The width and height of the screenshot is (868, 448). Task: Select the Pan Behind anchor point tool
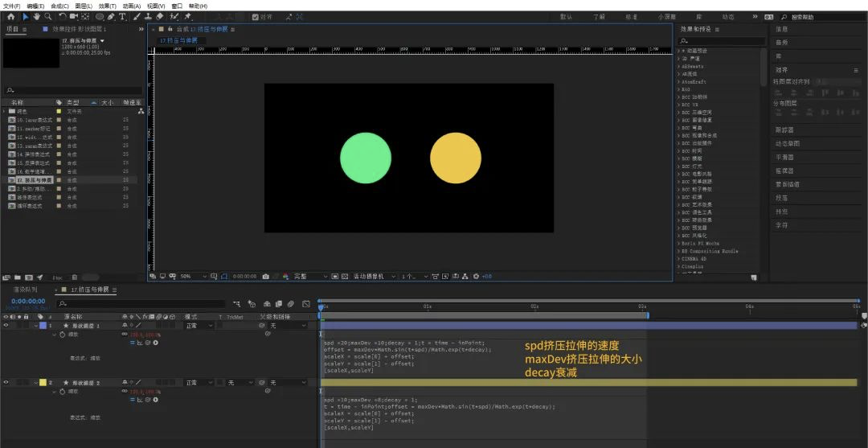click(85, 17)
